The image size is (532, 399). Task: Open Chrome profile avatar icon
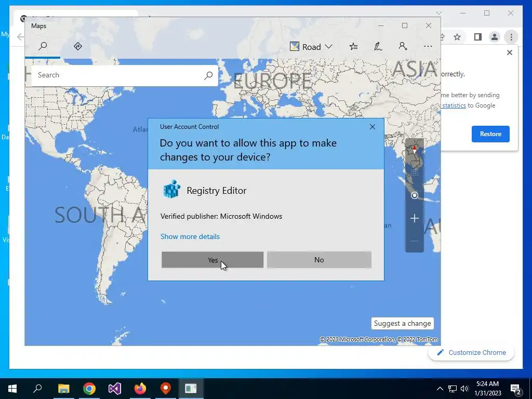coord(495,37)
